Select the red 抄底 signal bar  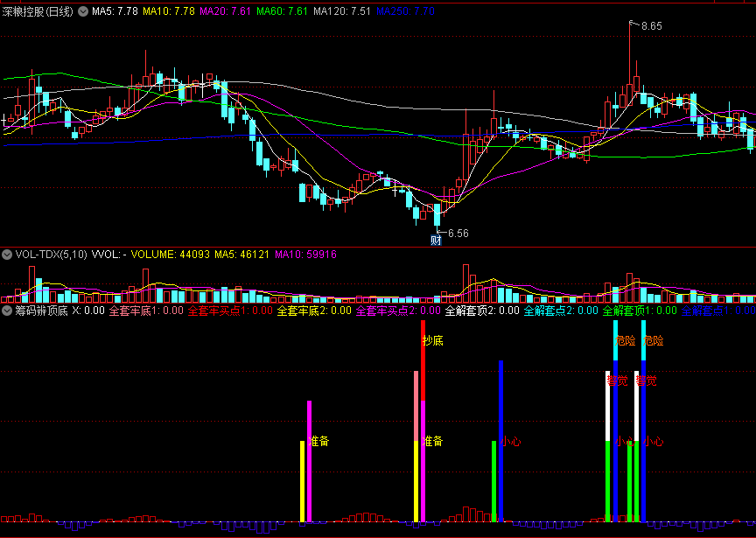[423, 360]
